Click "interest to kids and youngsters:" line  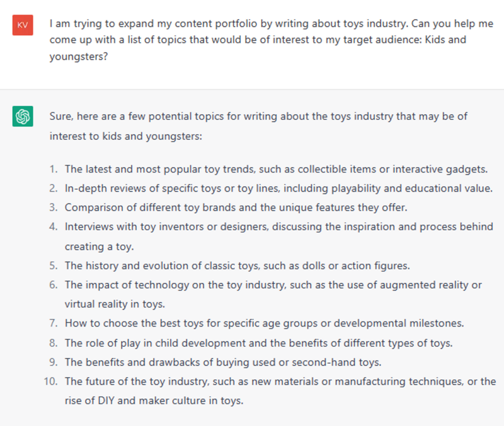click(x=126, y=136)
